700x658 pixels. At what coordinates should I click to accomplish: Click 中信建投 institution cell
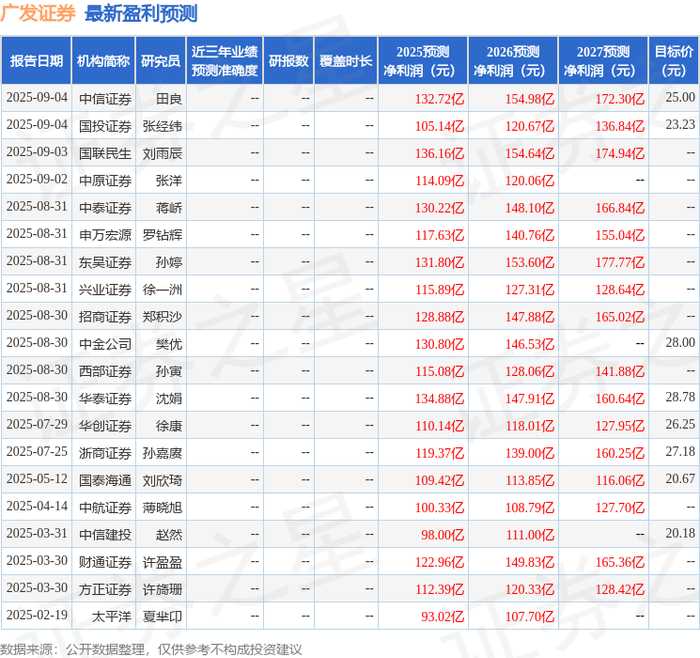[x=105, y=535]
